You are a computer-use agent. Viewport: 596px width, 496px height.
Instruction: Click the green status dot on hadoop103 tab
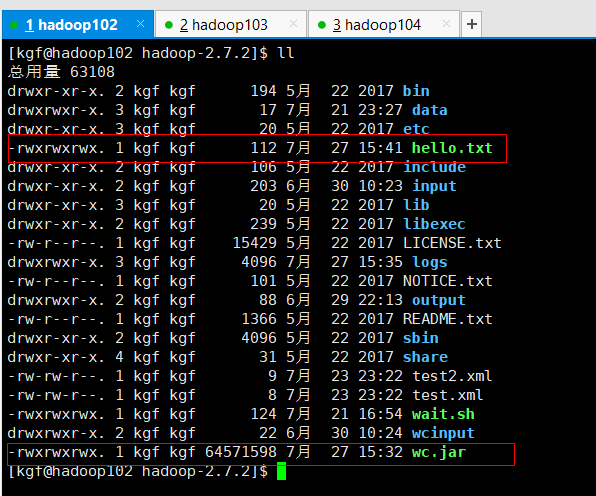[x=169, y=25]
